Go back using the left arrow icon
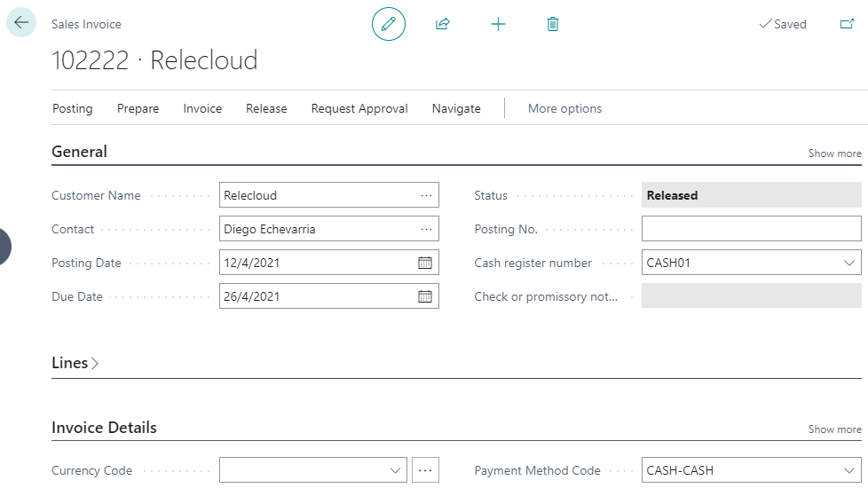 [21, 23]
